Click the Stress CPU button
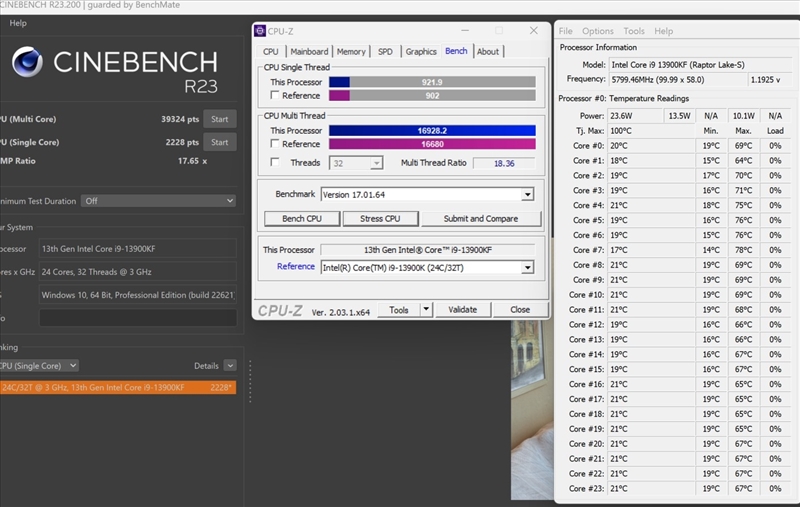Viewport: 800px width, 507px height. point(380,219)
